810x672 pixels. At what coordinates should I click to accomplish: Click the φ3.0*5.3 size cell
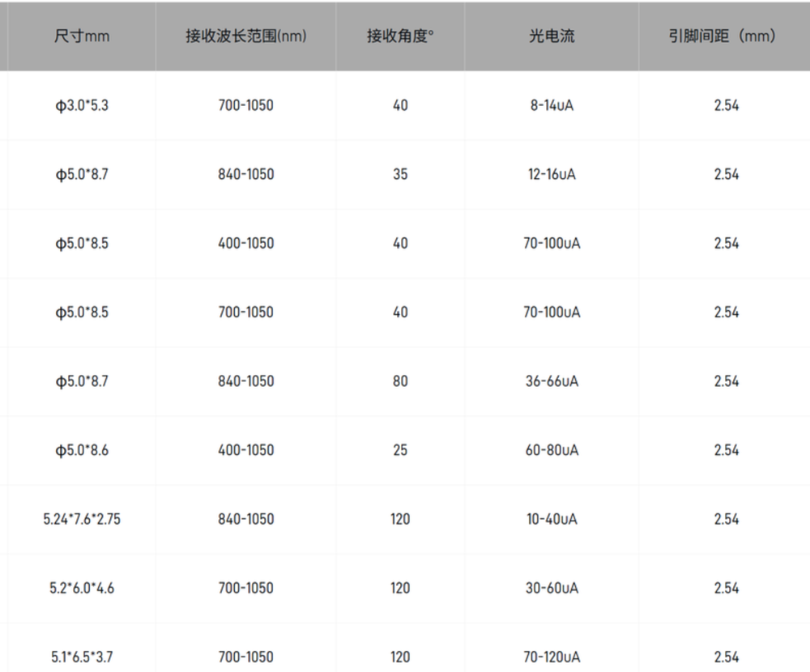(82, 105)
